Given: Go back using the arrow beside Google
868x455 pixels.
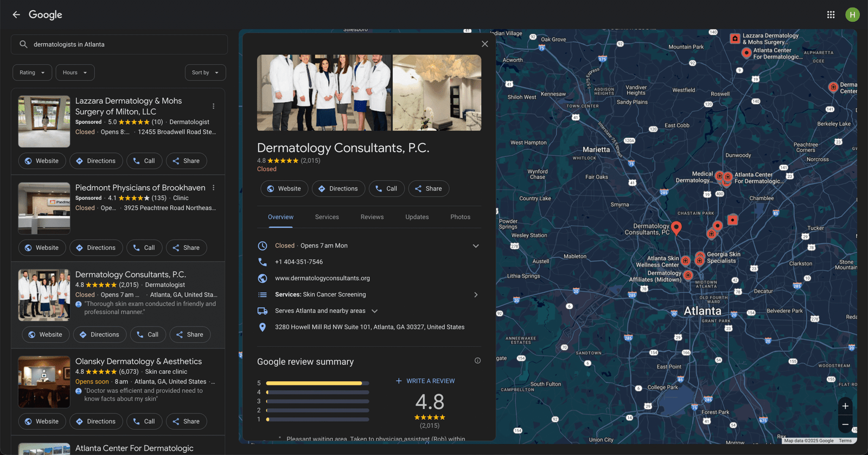Looking at the screenshot, I should click(16, 15).
